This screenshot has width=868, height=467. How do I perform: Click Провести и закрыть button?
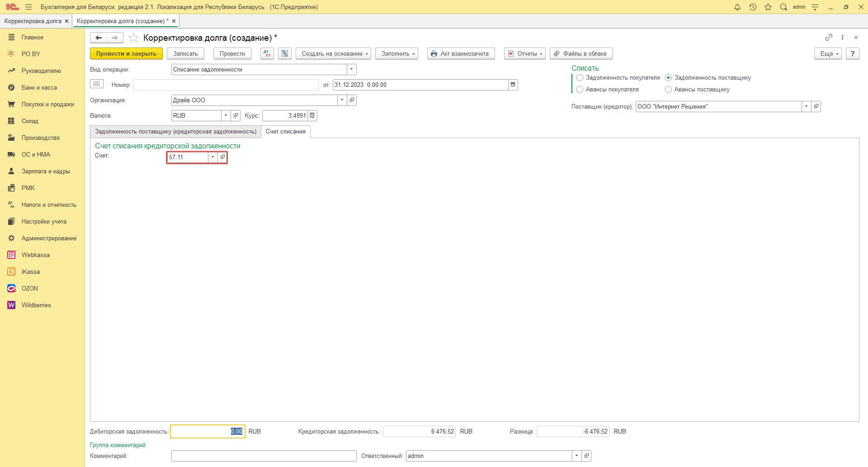coord(126,53)
